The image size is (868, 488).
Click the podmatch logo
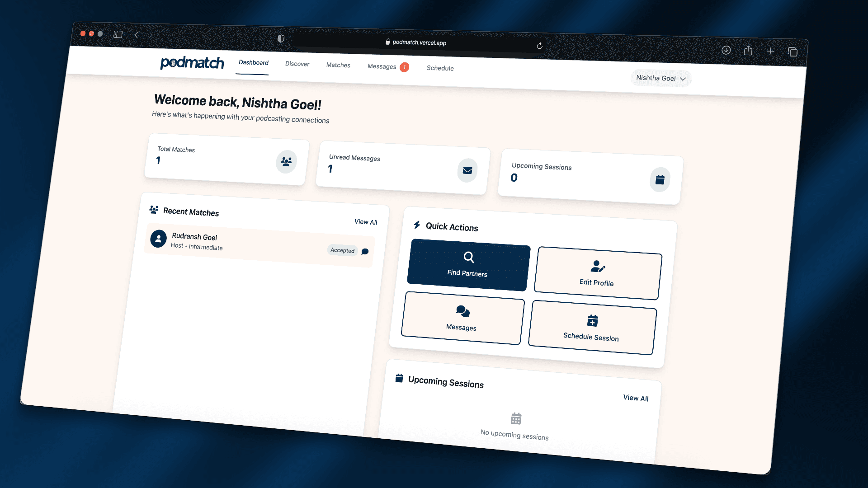click(x=192, y=63)
